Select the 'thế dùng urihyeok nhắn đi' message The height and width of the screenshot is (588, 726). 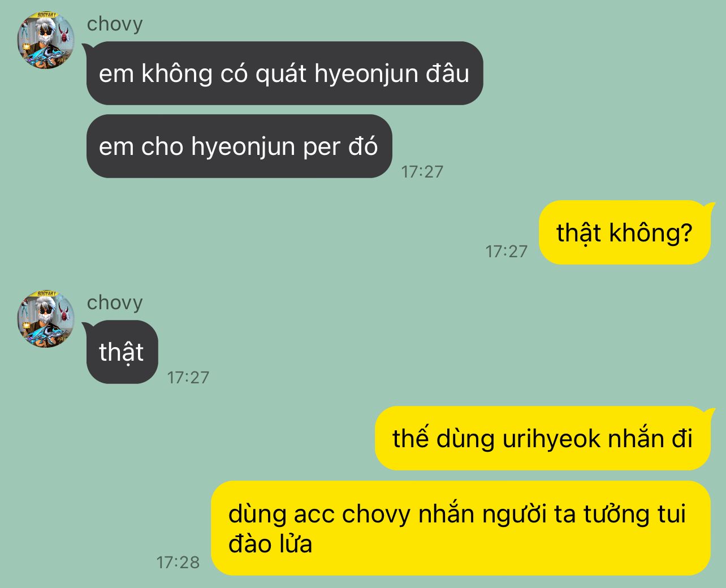[542, 438]
